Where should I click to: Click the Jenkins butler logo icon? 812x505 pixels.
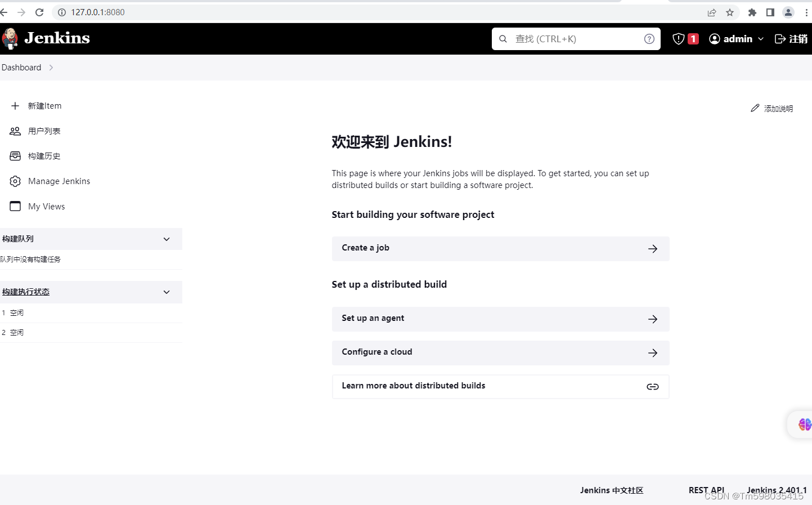tap(10, 38)
